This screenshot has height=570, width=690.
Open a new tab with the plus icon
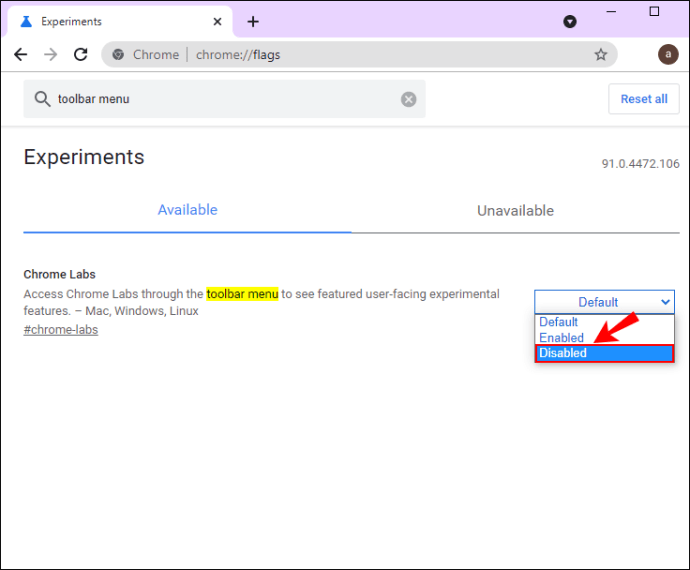[253, 21]
